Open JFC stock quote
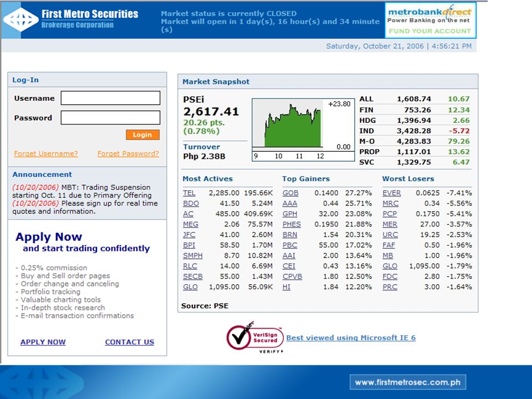532x399 pixels. 189,235
